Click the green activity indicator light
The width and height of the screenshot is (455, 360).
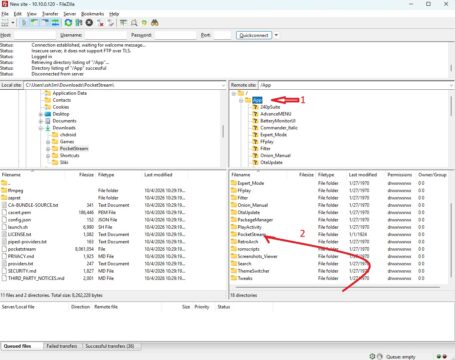coord(439,357)
